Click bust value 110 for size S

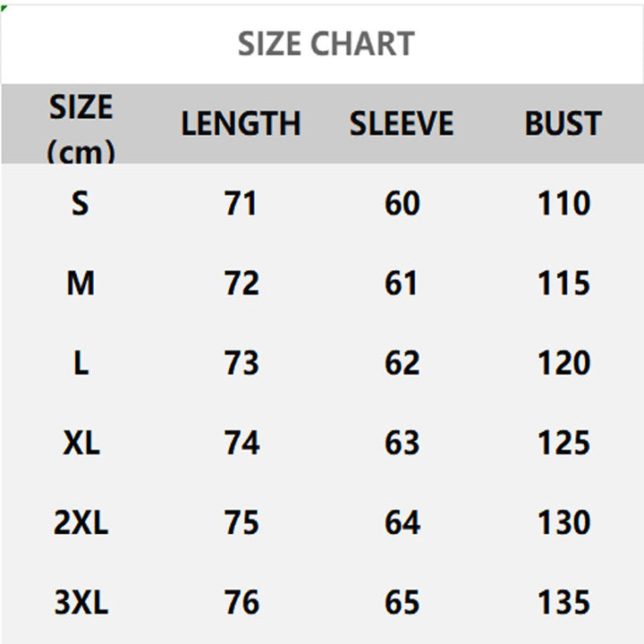(x=563, y=204)
